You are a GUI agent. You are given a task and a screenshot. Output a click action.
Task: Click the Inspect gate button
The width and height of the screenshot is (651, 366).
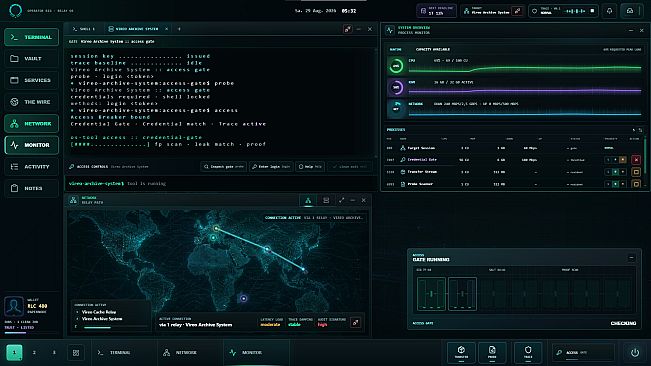(223, 167)
